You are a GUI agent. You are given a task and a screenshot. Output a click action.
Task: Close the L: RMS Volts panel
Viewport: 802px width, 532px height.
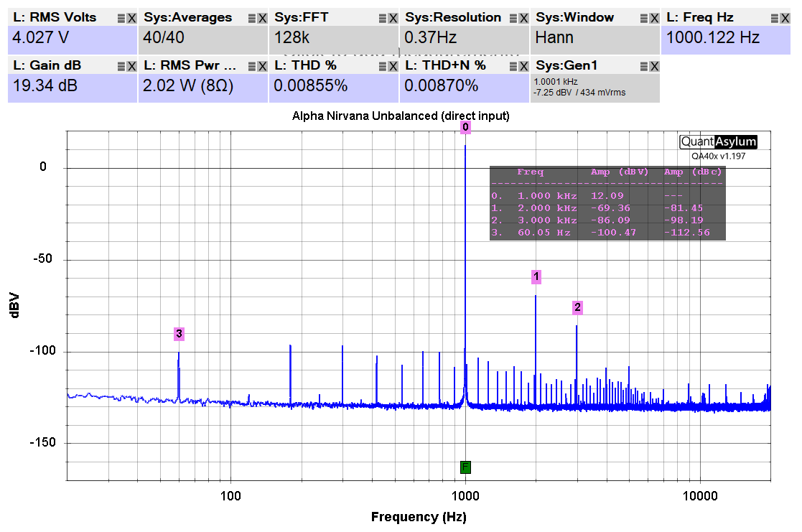tap(131, 19)
